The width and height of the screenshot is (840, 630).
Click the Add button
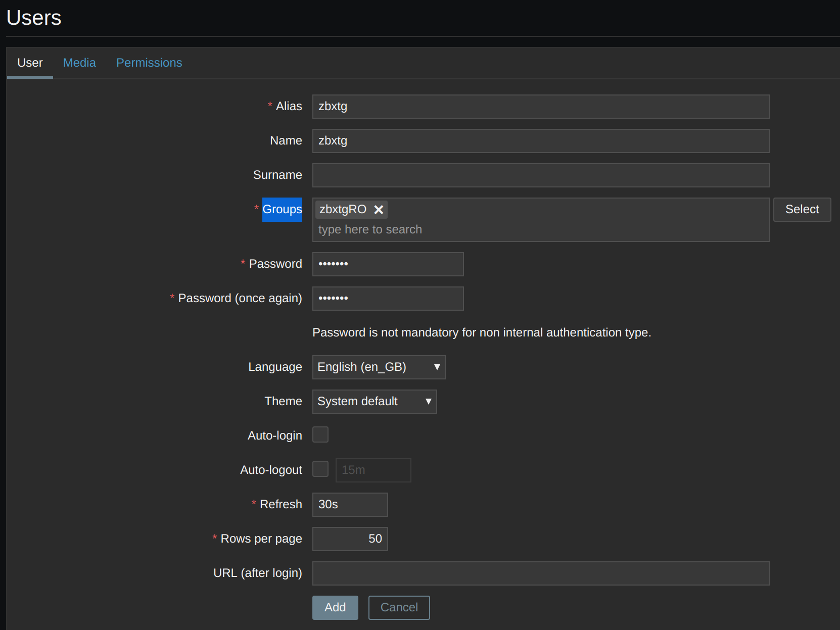[335, 607]
